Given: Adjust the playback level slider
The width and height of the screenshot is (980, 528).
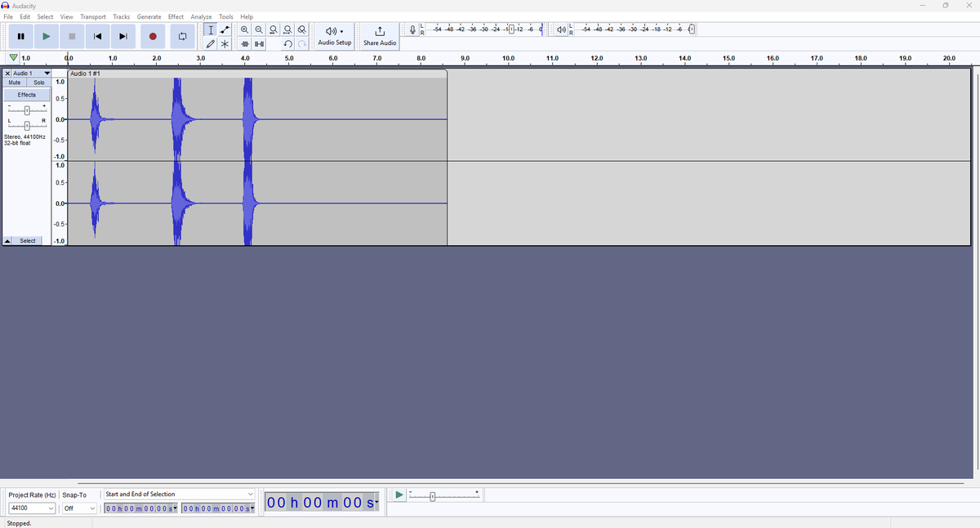Looking at the screenshot, I should click(x=692, y=29).
